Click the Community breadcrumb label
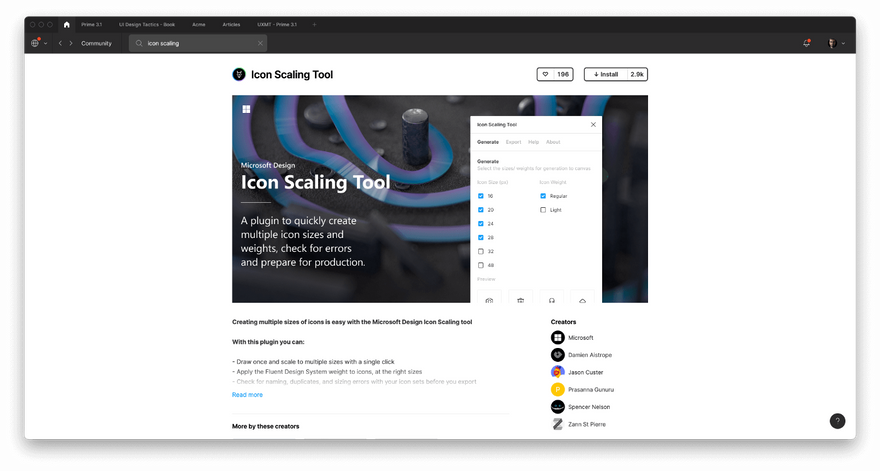The height and width of the screenshot is (471, 880). [x=97, y=43]
